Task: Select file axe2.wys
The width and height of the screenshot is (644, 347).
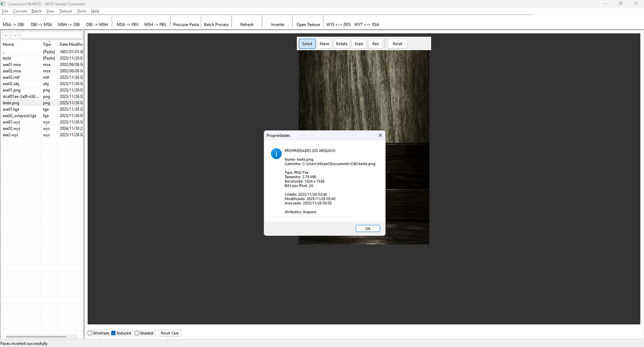Action: [42, 135]
